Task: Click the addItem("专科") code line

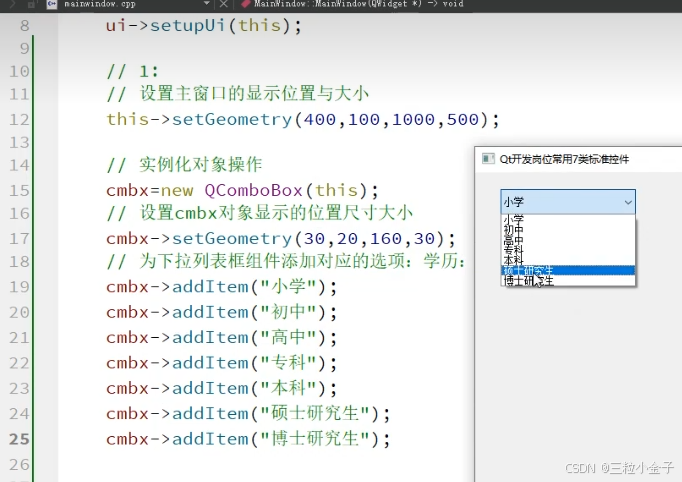Action: (221, 363)
